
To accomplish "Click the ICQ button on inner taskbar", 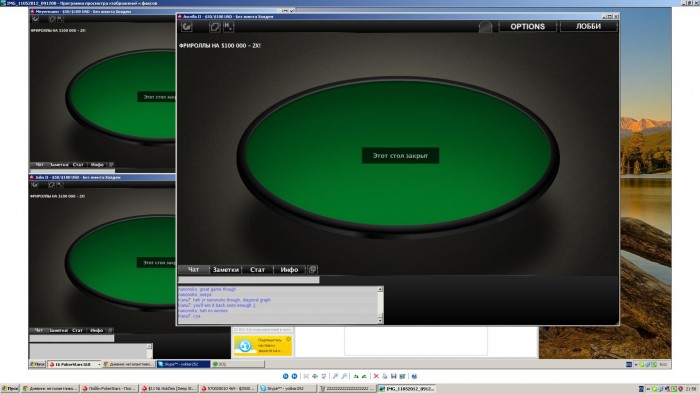I will point(238,365).
